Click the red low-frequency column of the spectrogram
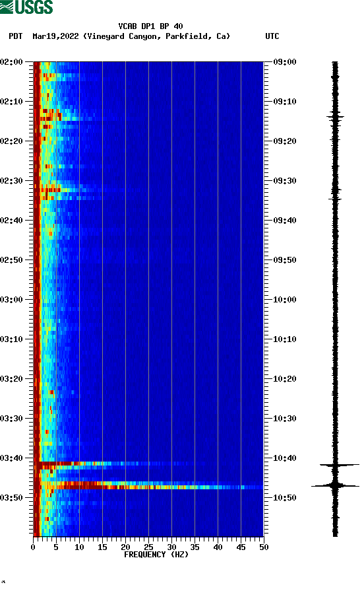Image resolution: width=364 pixels, height=589 pixels. (x=36, y=298)
